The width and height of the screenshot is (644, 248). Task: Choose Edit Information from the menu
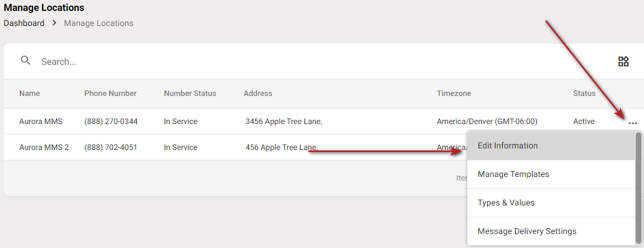click(x=507, y=146)
